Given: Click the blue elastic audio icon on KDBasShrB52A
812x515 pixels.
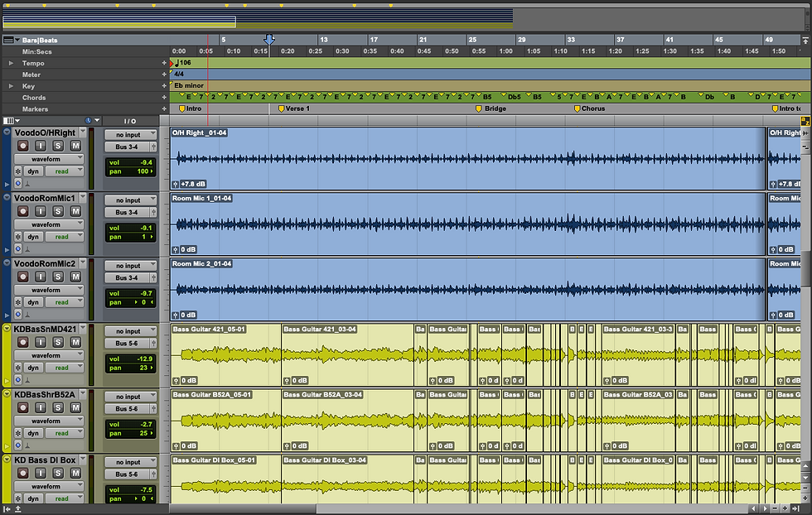Looking at the screenshot, I should click(x=18, y=445).
